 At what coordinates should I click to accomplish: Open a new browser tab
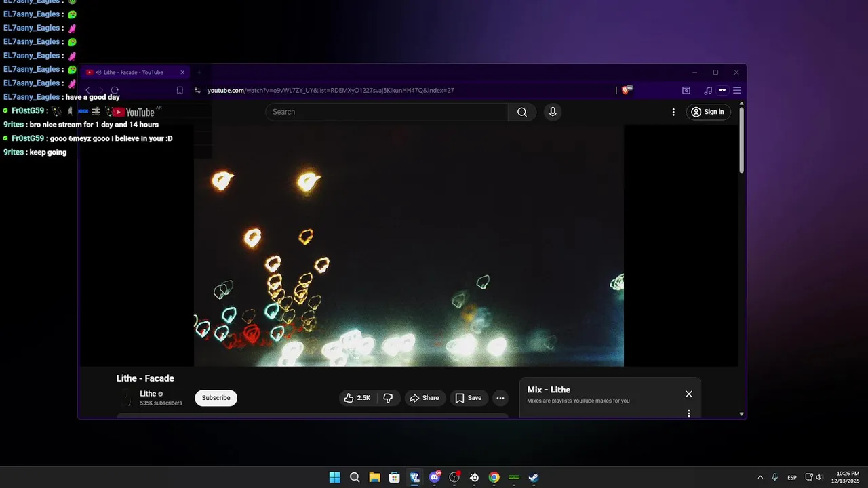click(x=199, y=72)
